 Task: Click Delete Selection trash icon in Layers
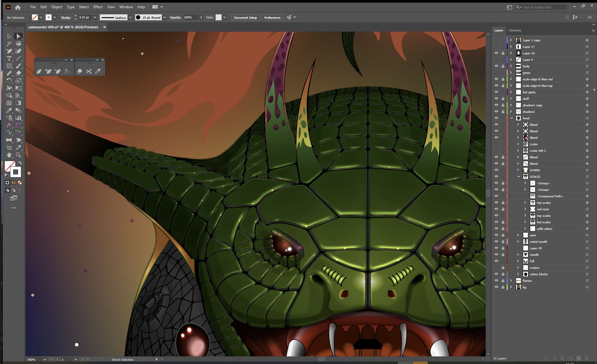point(587,358)
